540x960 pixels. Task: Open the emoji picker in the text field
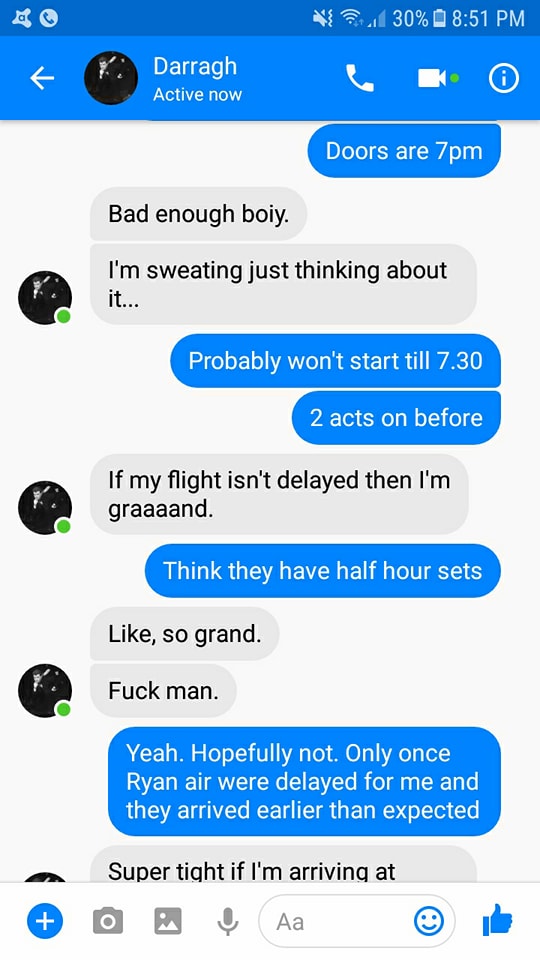[429, 921]
